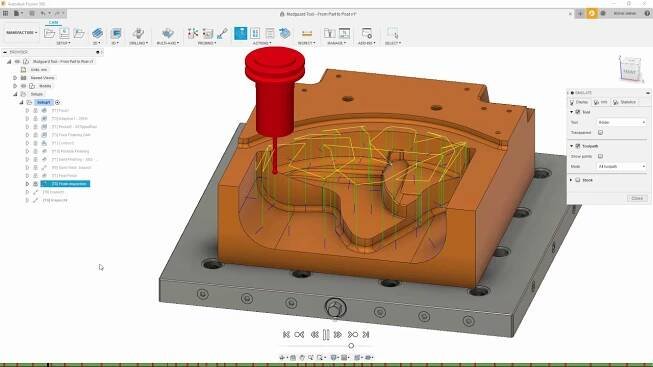Image resolution: width=653 pixels, height=367 pixels.
Task: Click the orbit icon in the navigation bar
Action: [x=283, y=357]
